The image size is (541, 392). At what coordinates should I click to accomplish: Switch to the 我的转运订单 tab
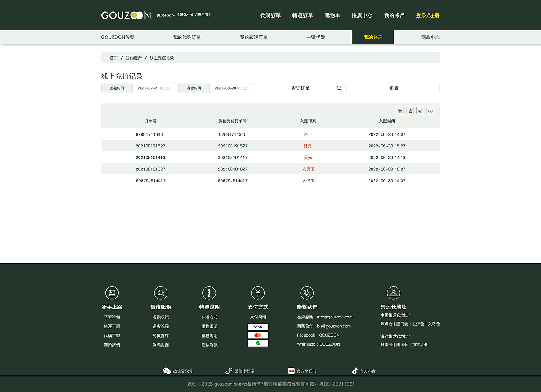[254, 37]
